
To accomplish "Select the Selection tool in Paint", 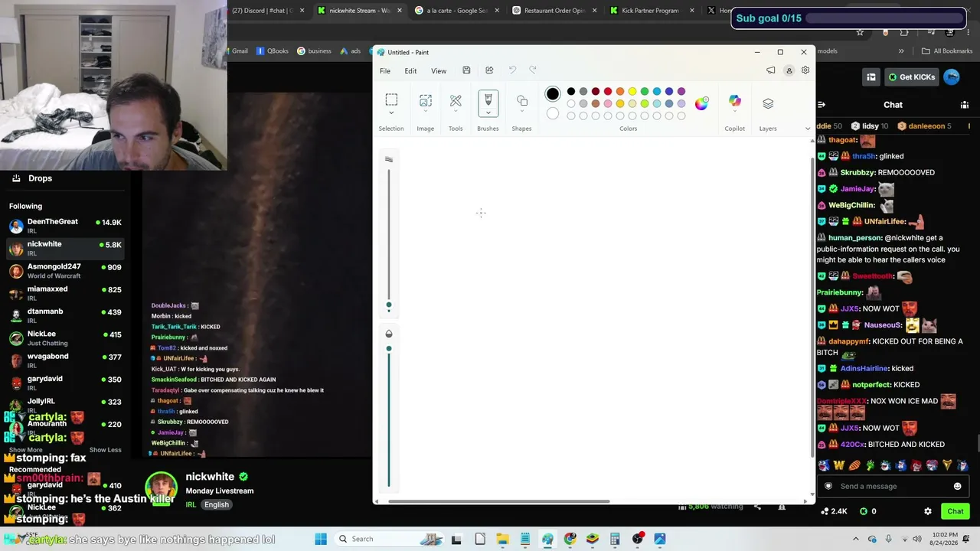I will [391, 99].
